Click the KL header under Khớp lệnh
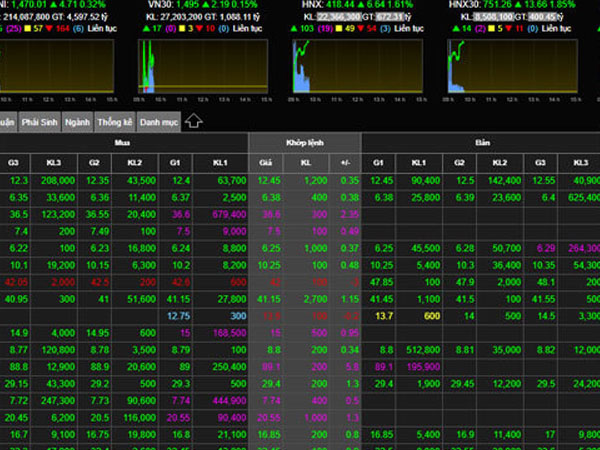This screenshot has width=600, height=450. point(305,163)
